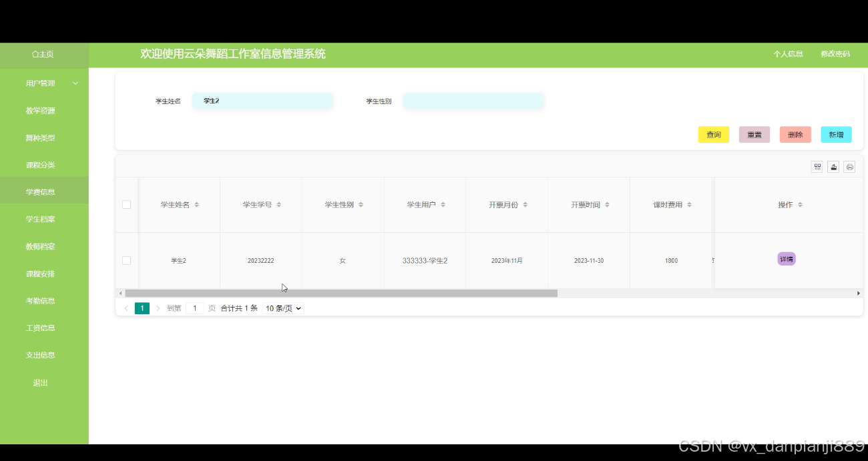Click the next page arrow
Image resolution: width=868 pixels, height=461 pixels.
pyautogui.click(x=158, y=308)
